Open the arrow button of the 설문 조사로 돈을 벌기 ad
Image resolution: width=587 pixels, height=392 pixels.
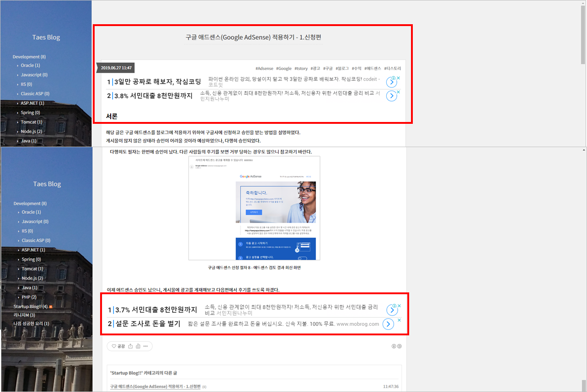388,324
